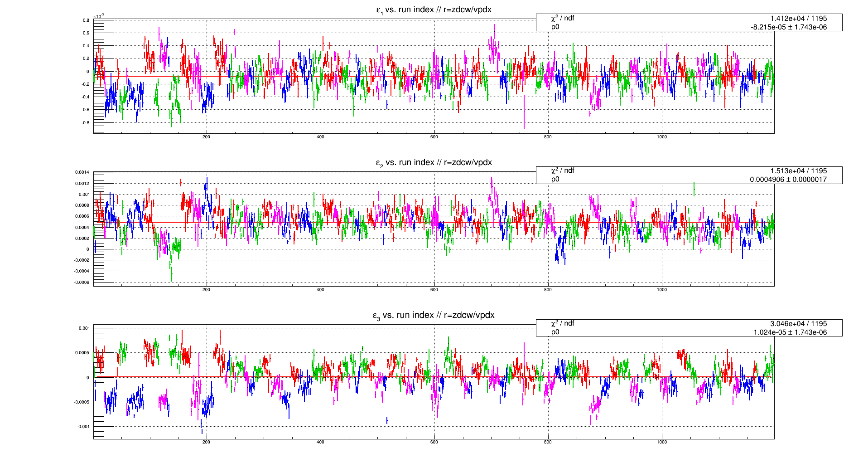Click the y-axis label 0.0005 in ε3 plot
Viewport: 868px width, 458px height.
[82, 353]
